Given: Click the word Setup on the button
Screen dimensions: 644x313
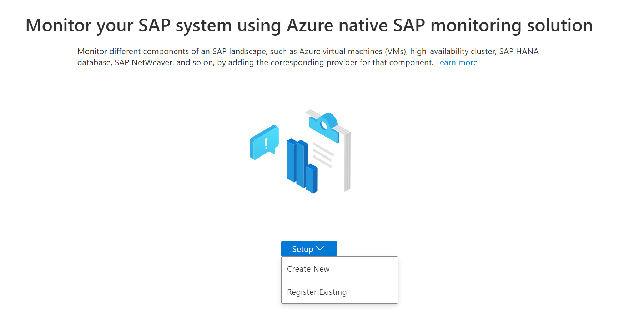Looking at the screenshot, I should pos(303,249).
